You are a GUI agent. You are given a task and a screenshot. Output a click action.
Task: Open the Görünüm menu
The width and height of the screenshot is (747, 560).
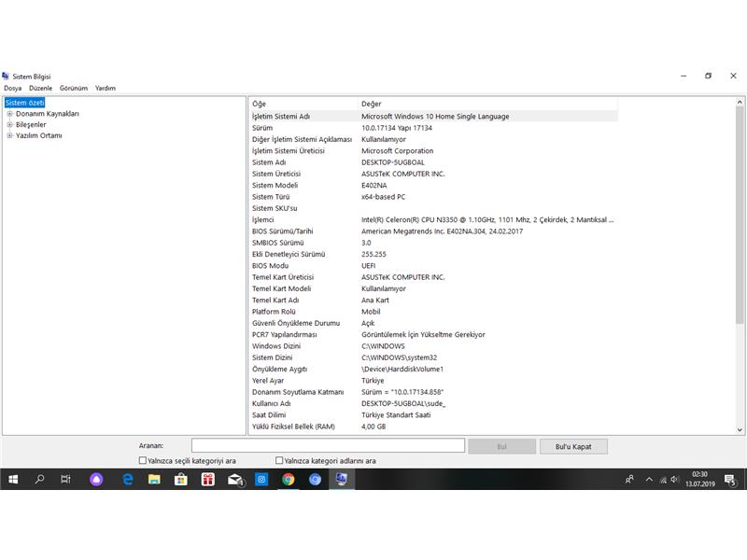[73, 88]
